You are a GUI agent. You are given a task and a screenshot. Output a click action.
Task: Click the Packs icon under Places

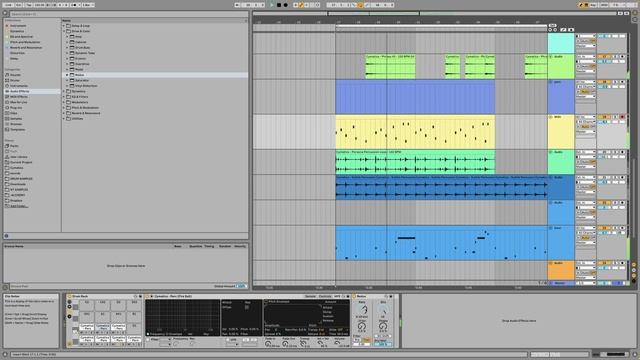click(x=7, y=146)
